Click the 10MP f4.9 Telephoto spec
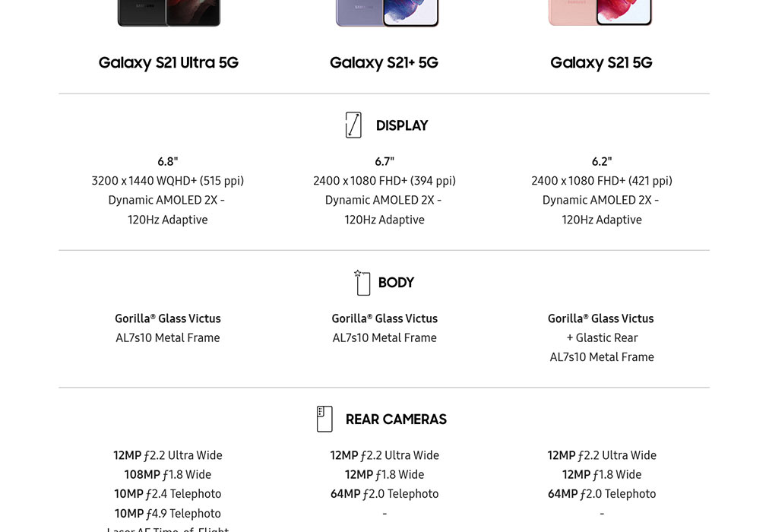The width and height of the screenshot is (769, 532). coord(168,514)
